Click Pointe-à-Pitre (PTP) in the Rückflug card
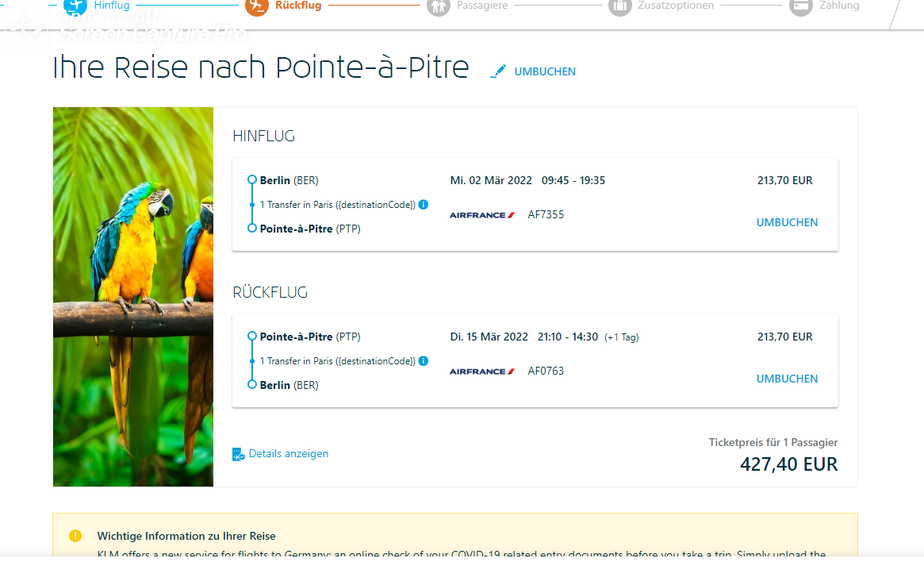924x585 pixels. tap(310, 337)
